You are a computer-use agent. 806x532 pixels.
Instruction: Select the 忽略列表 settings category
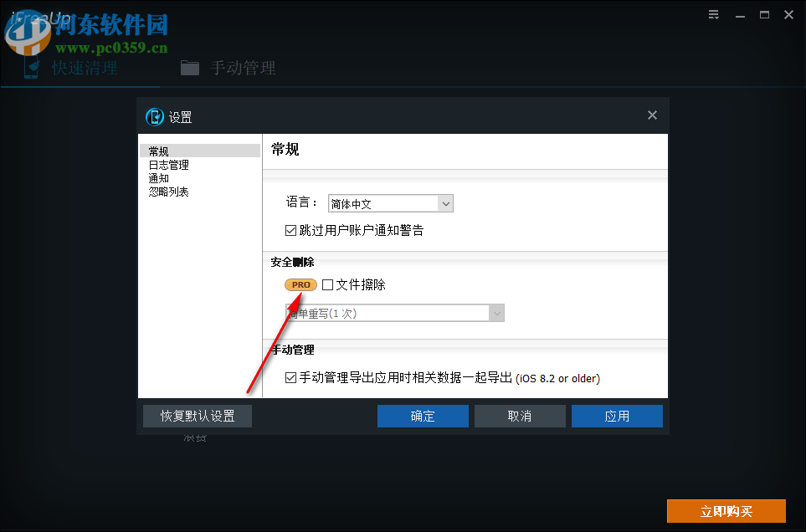point(168,191)
